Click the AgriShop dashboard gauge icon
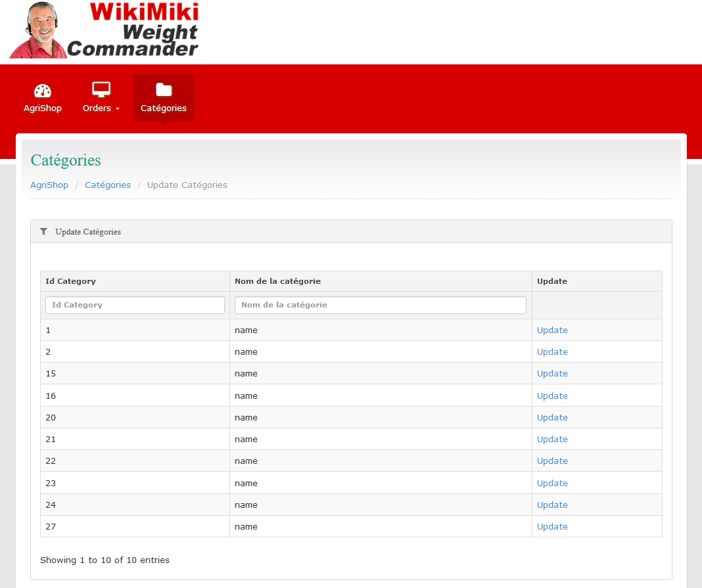 [x=43, y=91]
